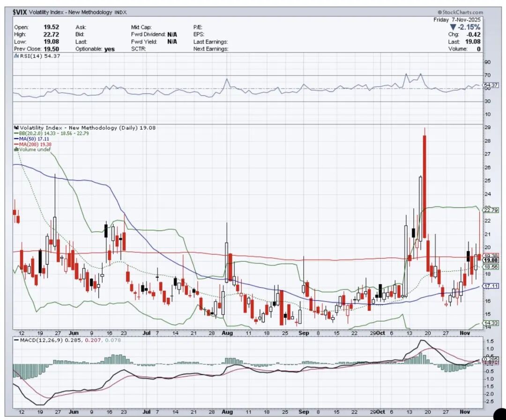Screen dimensions: 506x420
Task: Select the INDX exchange label in header
Action: tap(121, 13)
